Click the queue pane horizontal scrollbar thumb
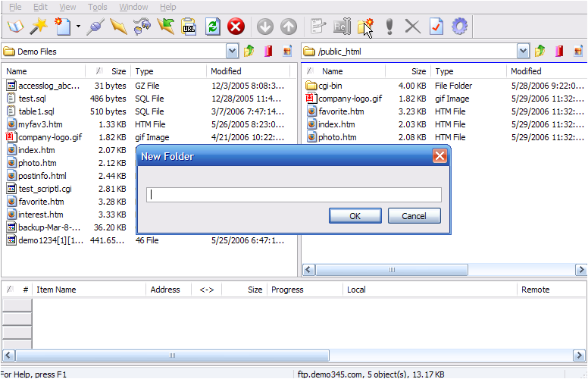The width and height of the screenshot is (588, 379). point(173,356)
